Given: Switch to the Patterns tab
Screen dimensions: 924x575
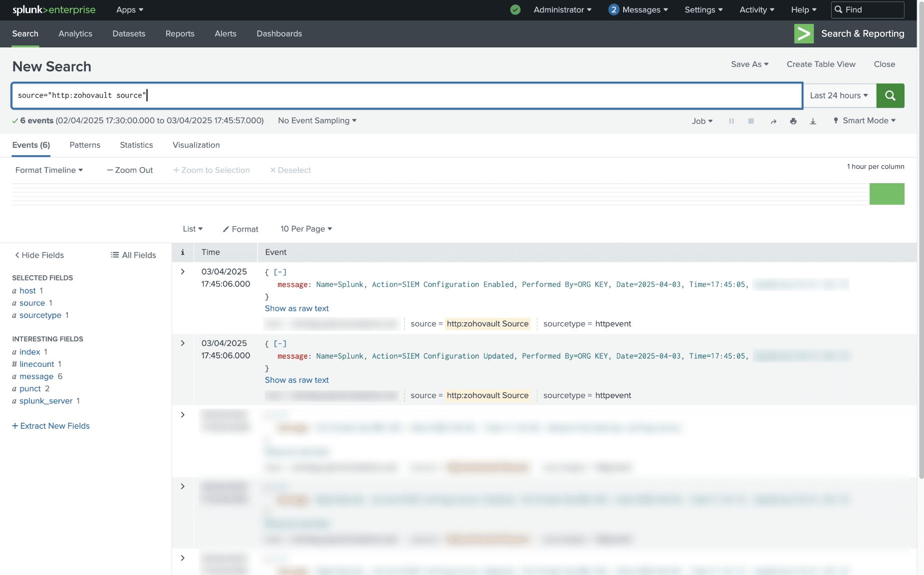Looking at the screenshot, I should [x=85, y=145].
